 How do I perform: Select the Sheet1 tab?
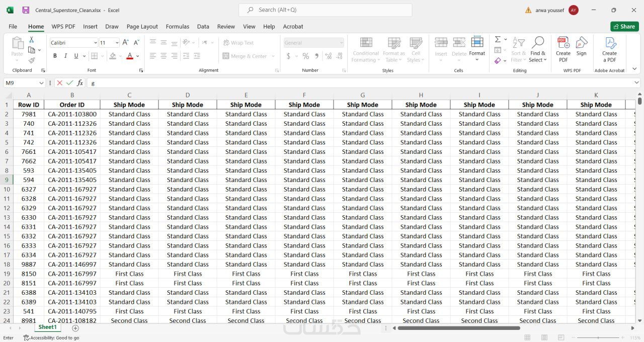48,327
